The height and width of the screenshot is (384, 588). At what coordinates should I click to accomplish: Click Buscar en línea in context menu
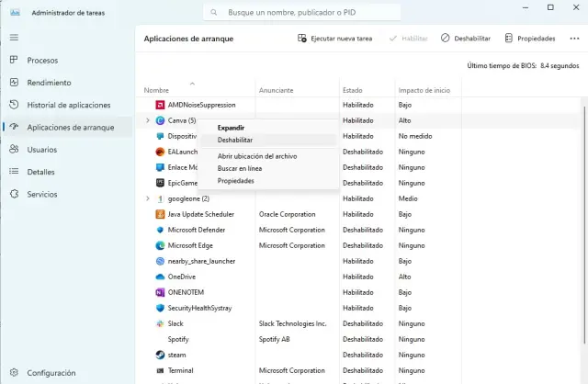tap(240, 168)
